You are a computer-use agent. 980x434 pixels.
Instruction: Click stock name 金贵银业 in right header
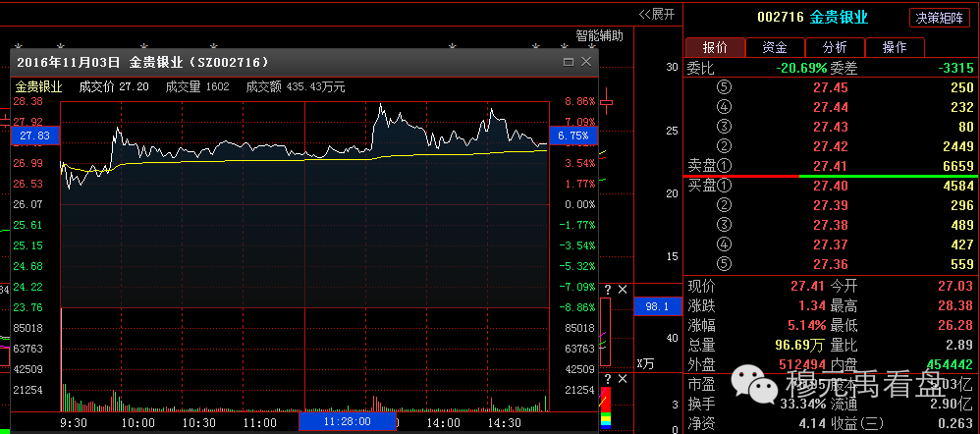pos(839,18)
